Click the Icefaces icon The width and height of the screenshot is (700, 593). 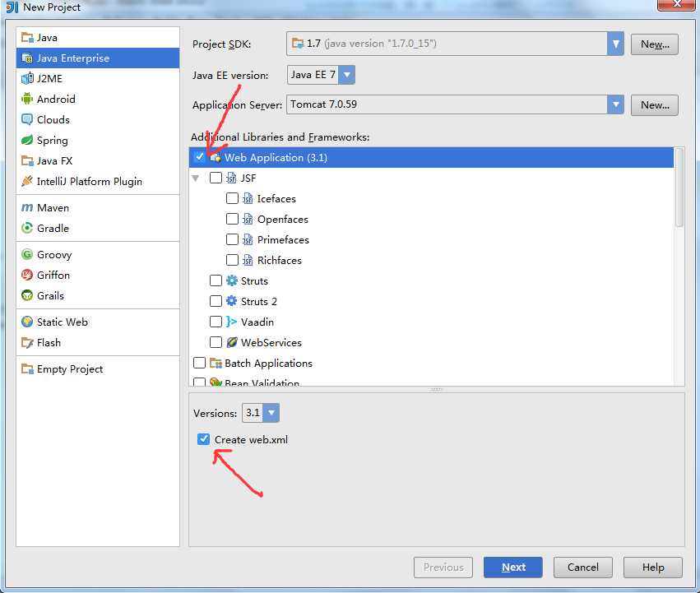[x=248, y=199]
